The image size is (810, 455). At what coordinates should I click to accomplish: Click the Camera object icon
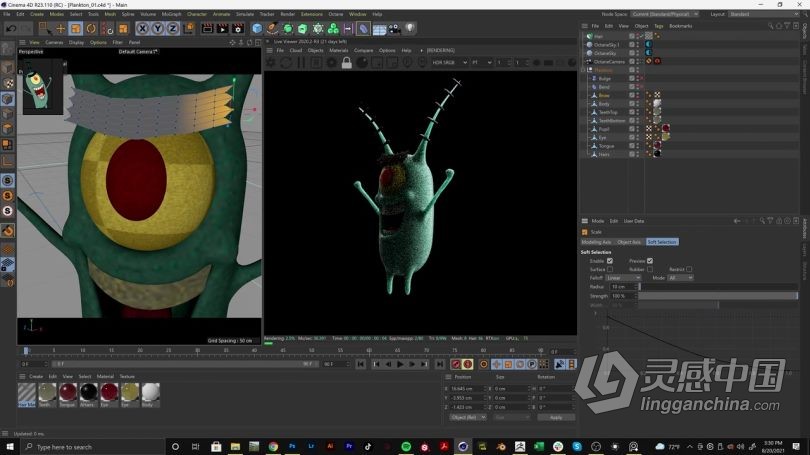[x=395, y=29]
